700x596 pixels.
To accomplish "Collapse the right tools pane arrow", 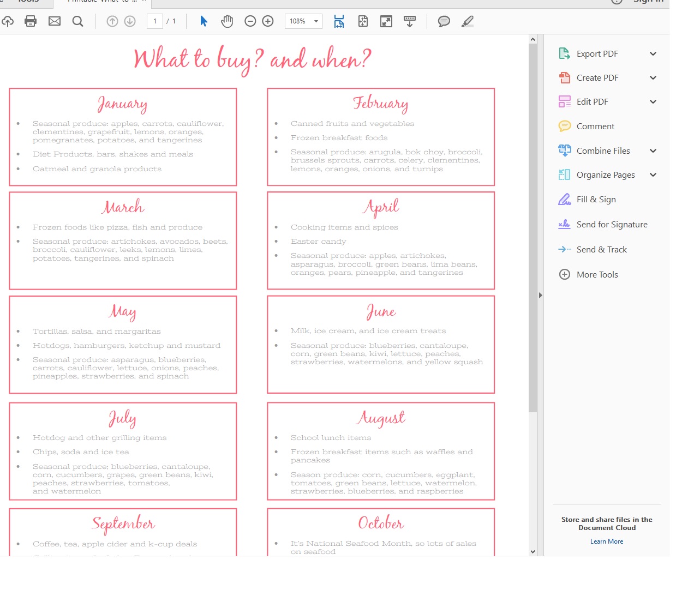I will point(541,295).
